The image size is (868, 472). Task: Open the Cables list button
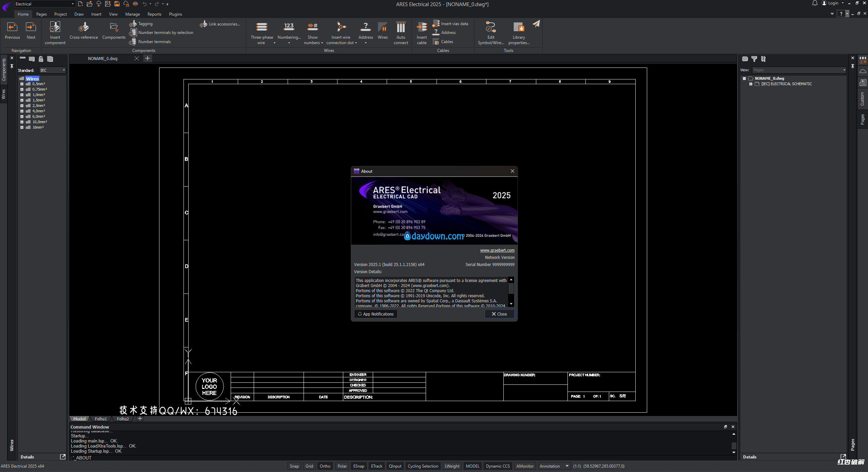click(x=443, y=42)
